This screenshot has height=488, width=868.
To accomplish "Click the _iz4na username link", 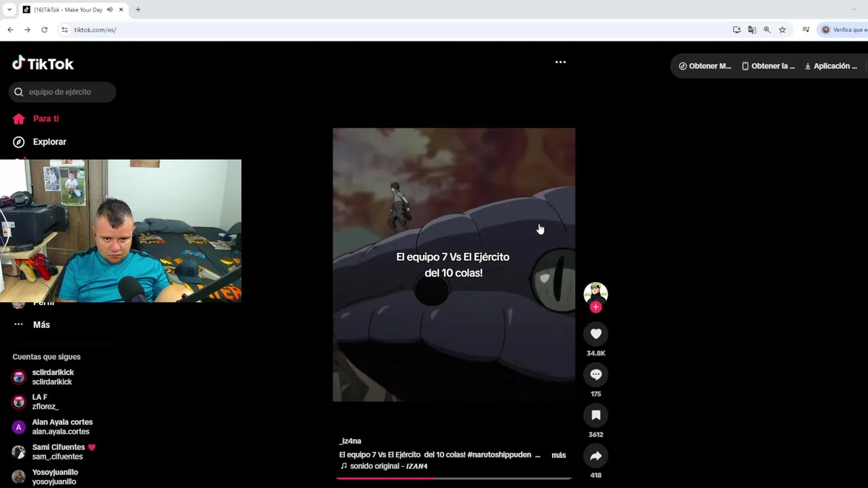I will pos(351,441).
